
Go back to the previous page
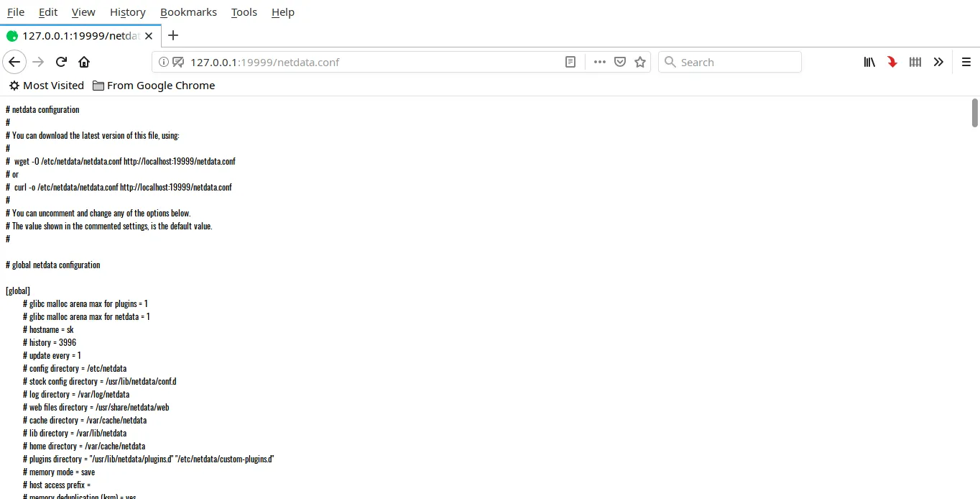(14, 62)
